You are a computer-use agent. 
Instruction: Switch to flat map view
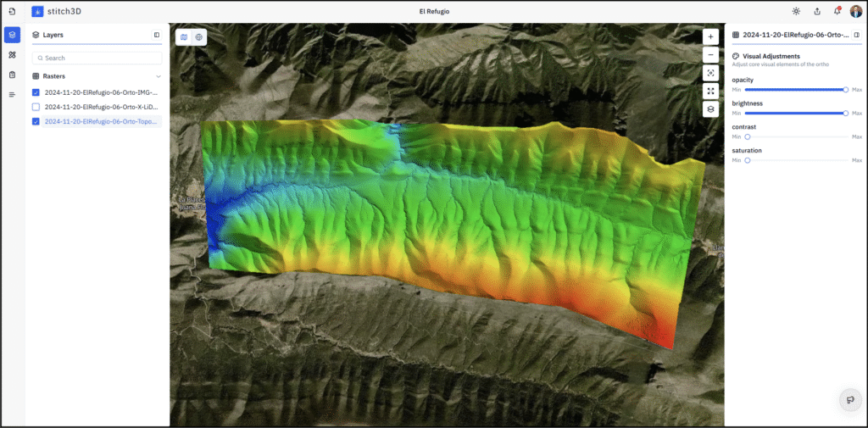183,37
